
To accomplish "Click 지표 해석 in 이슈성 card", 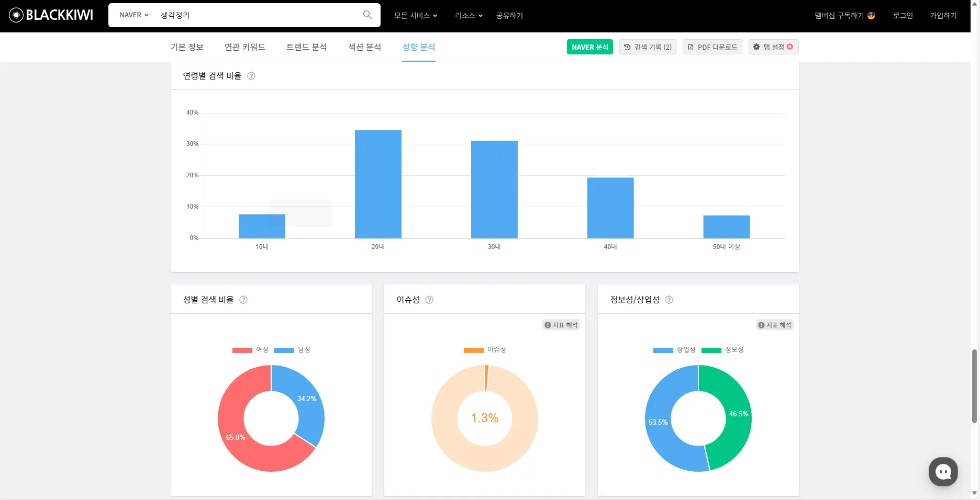I will click(561, 325).
